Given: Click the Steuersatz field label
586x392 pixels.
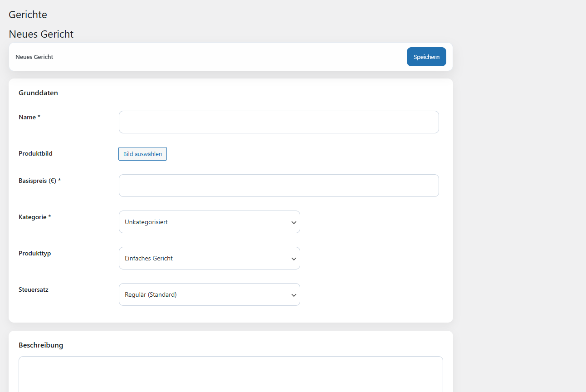Looking at the screenshot, I should coord(33,289).
